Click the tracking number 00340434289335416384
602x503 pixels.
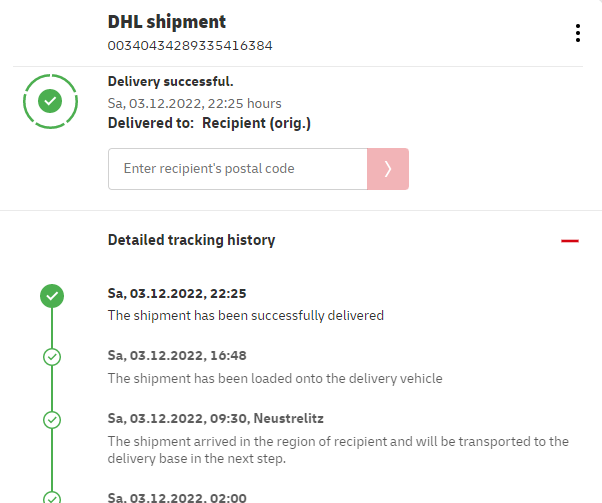(x=190, y=46)
